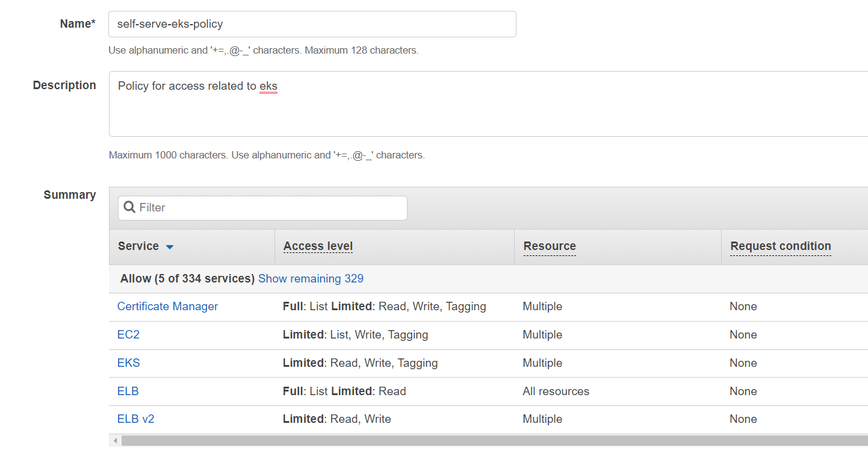Click 'None' request condition for ELB v2
Image resolution: width=868 pixels, height=465 pixels.
[743, 419]
